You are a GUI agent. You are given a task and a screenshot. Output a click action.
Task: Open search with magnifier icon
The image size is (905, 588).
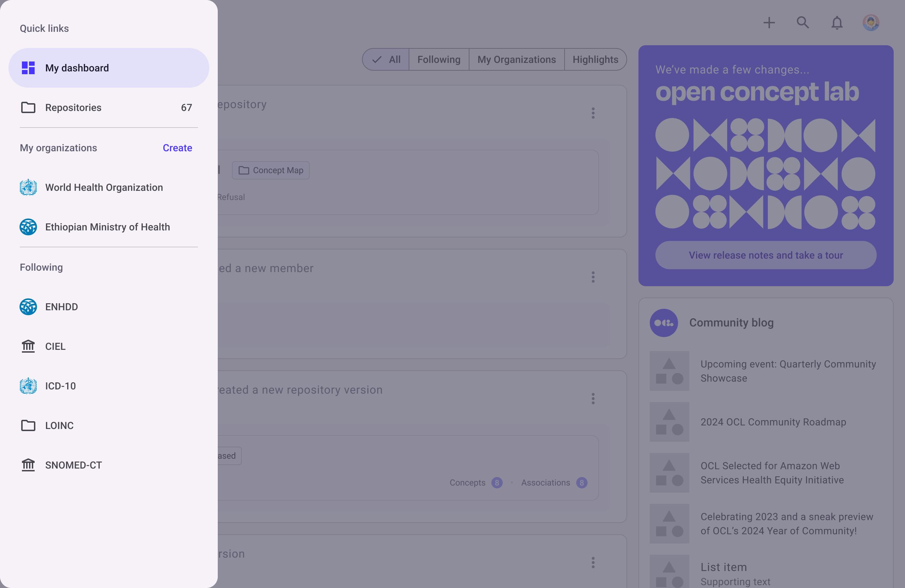tap(803, 23)
